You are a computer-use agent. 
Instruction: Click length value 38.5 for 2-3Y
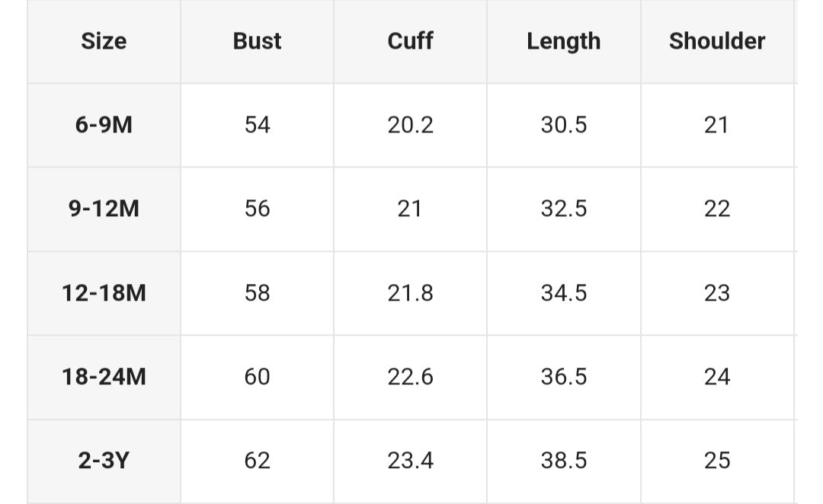tap(564, 461)
